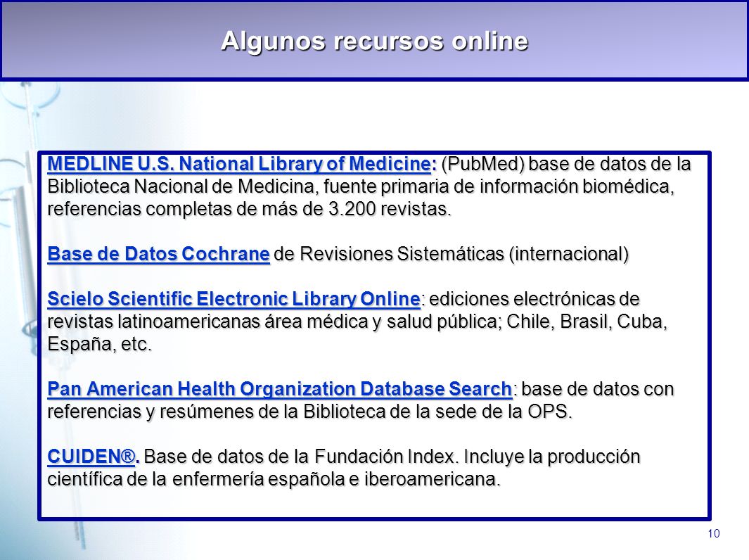Follow the Scielo Scientific Electronic Library Online link
Image resolution: width=749 pixels, height=560 pixels.
[x=233, y=298]
